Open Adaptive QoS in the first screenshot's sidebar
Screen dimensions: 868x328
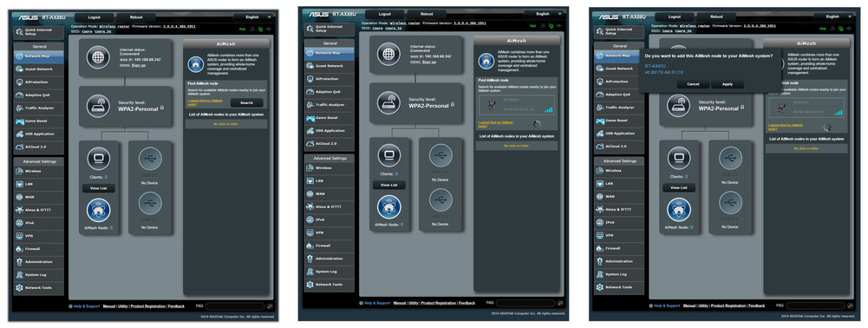click(39, 95)
